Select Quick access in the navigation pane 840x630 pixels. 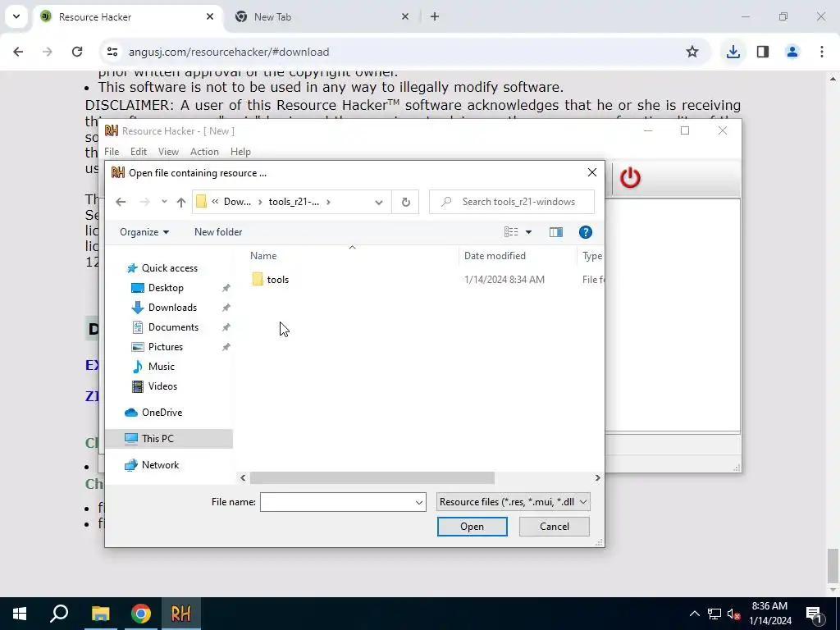(169, 268)
